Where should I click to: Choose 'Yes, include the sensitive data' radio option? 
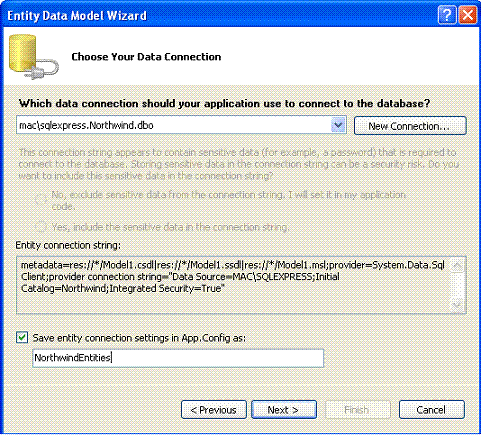[41, 227]
